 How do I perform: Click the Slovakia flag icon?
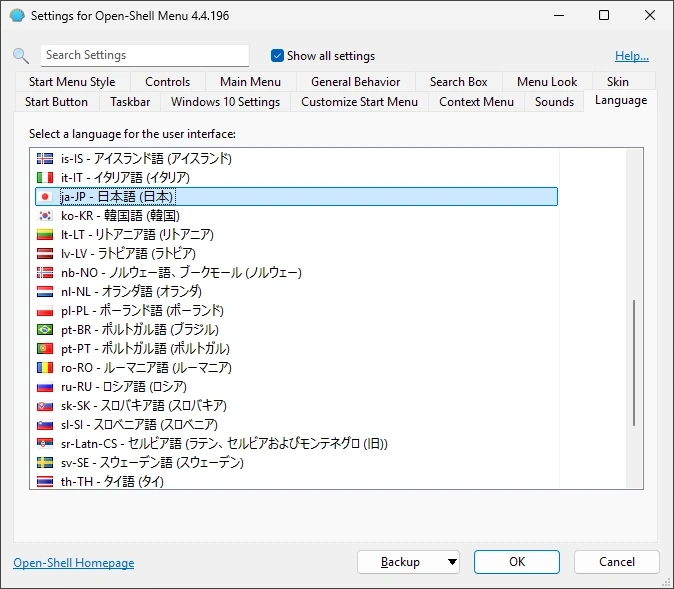tap(45, 405)
